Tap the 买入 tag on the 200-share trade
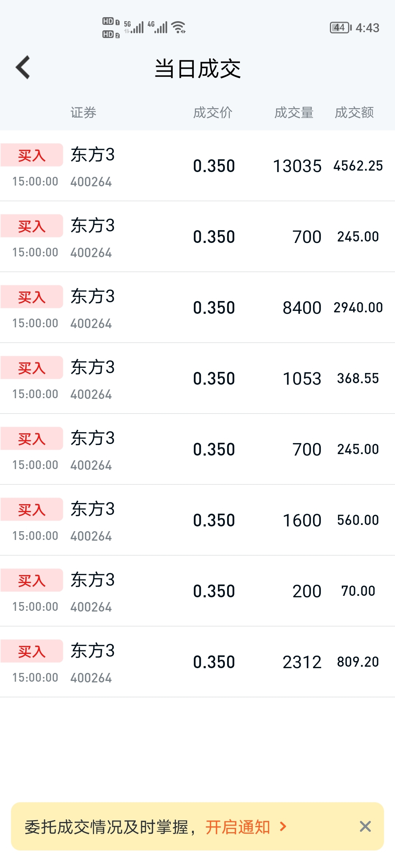The image size is (395, 868). coord(32,580)
